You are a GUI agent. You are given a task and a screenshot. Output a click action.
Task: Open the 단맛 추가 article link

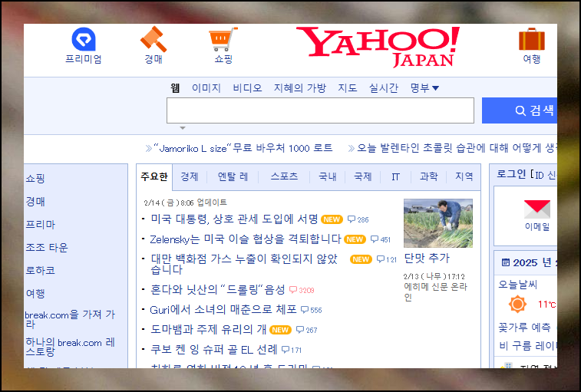coord(427,259)
